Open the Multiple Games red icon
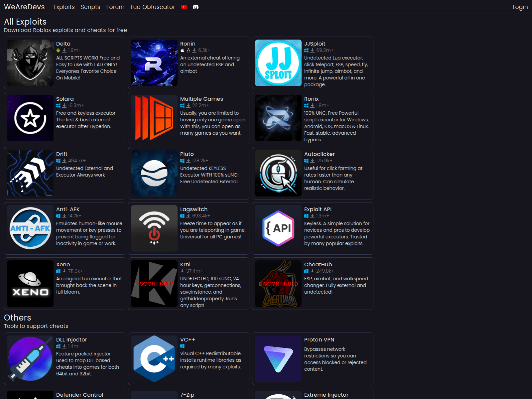This screenshot has width=532, height=399. click(x=154, y=118)
